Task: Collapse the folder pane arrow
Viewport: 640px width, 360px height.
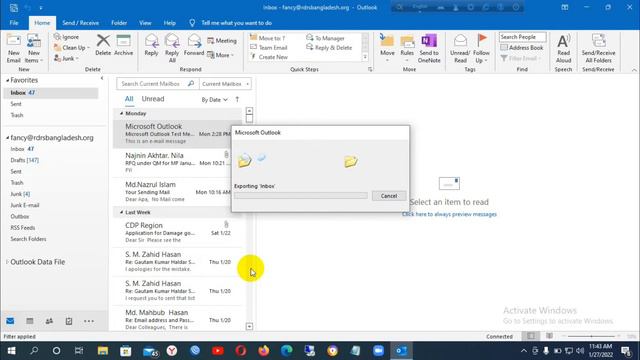Action: click(102, 78)
